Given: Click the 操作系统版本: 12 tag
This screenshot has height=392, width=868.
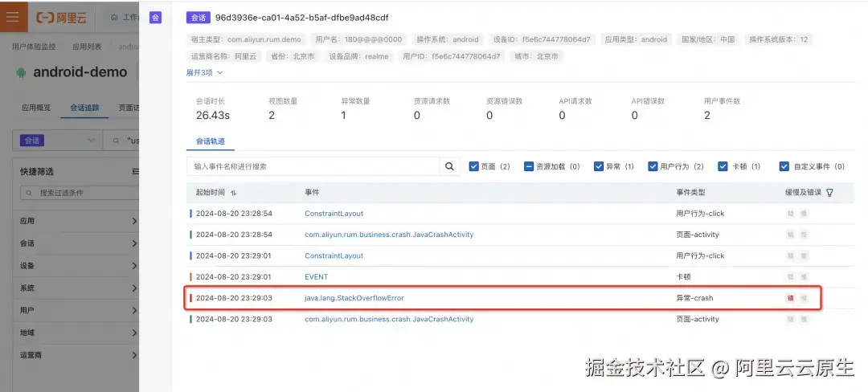Looking at the screenshot, I should click(x=778, y=40).
